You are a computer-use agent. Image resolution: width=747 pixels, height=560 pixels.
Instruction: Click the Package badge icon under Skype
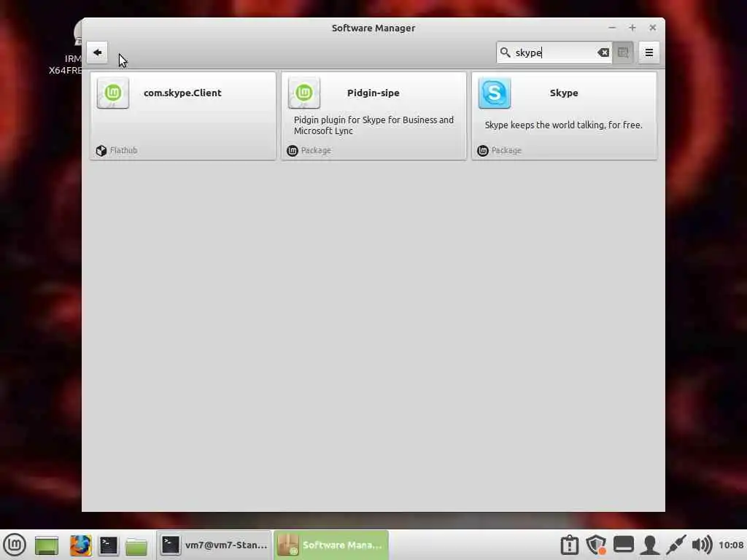483,150
